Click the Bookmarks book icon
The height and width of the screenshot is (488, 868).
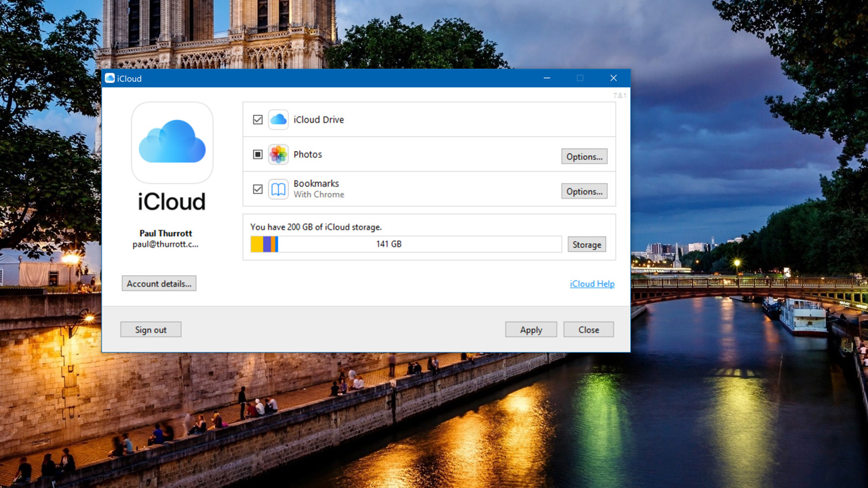[278, 190]
